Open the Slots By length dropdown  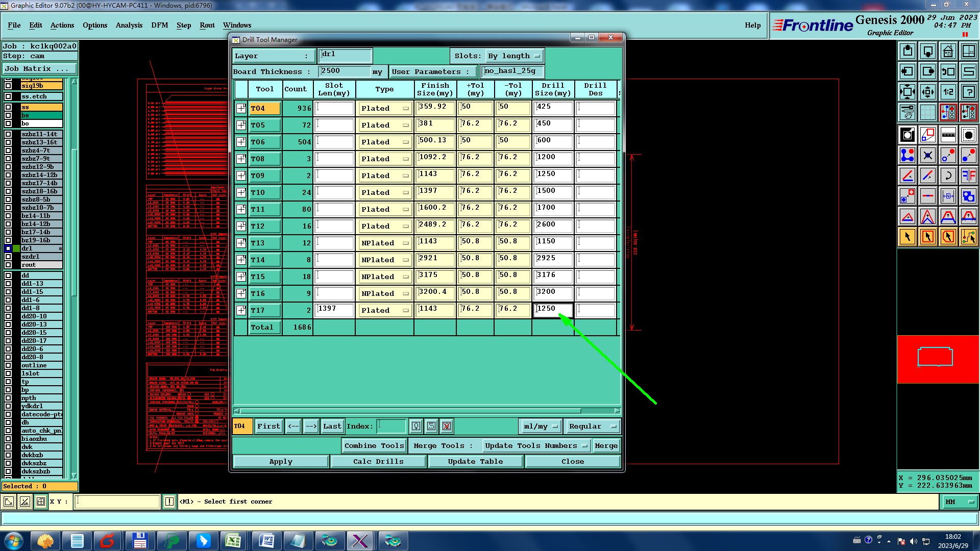[x=513, y=56]
